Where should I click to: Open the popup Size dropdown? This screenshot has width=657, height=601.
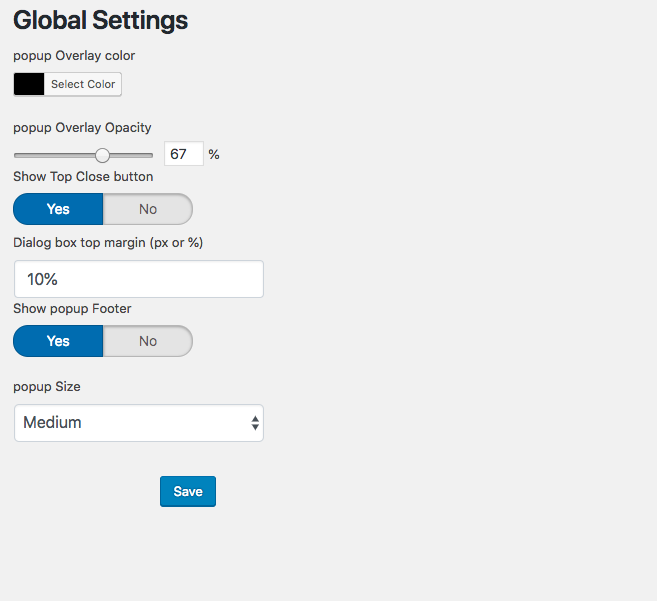click(x=139, y=422)
